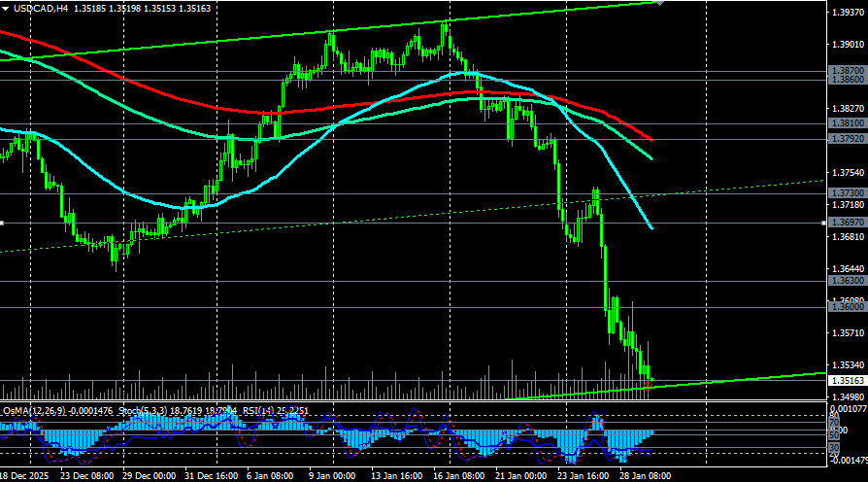
Task: Select the 1.38600 price level label
Action: 847,81
